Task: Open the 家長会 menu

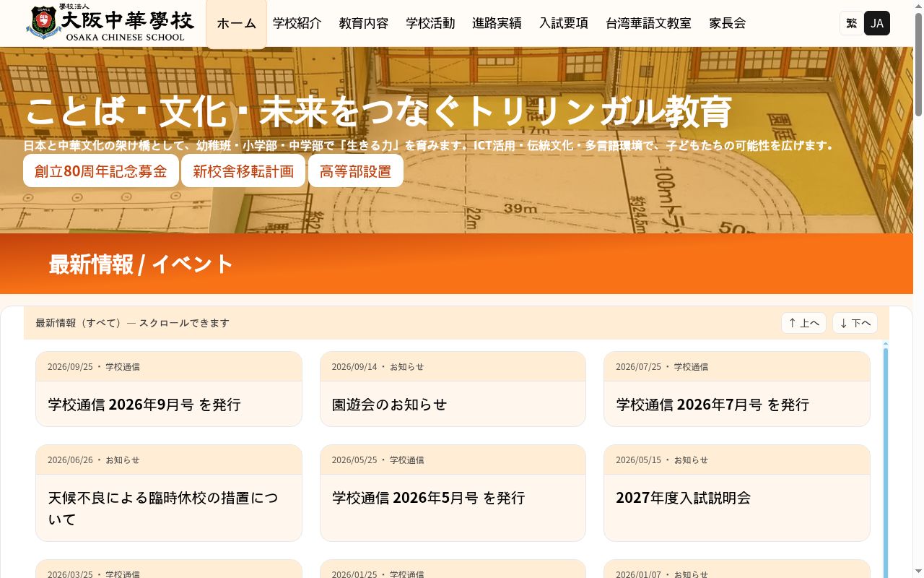Action: click(727, 23)
